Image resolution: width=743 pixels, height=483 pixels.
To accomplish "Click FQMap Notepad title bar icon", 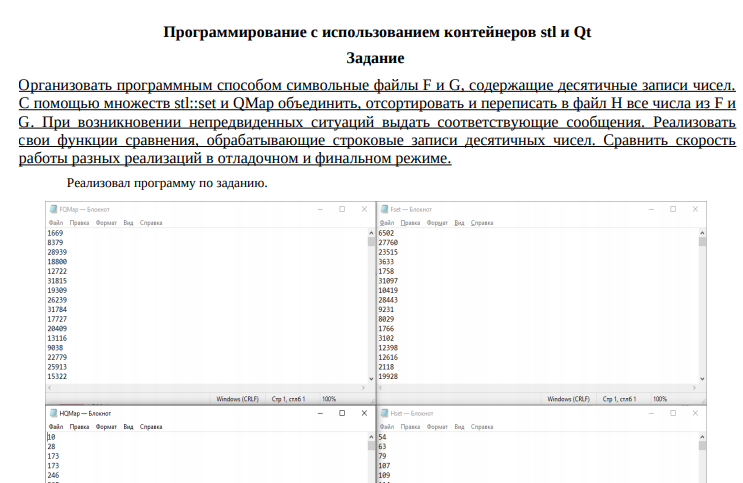I will [54, 209].
